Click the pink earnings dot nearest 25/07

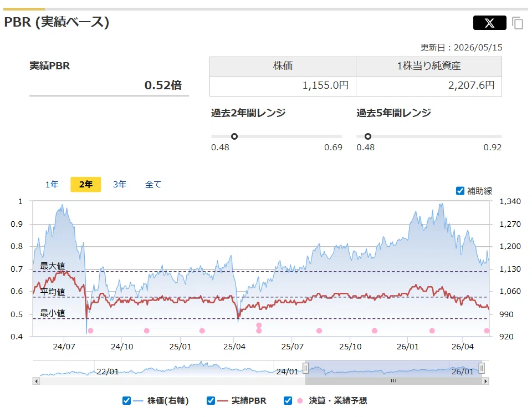[x=319, y=330]
